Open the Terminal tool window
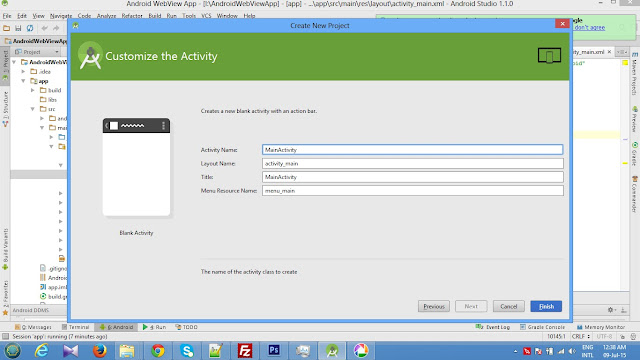The width and height of the screenshot is (640, 360). coord(76,327)
